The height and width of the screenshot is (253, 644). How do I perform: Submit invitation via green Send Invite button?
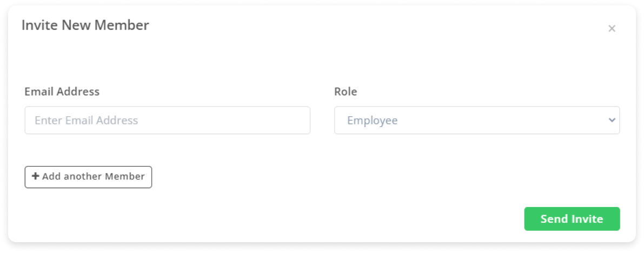coord(572,219)
